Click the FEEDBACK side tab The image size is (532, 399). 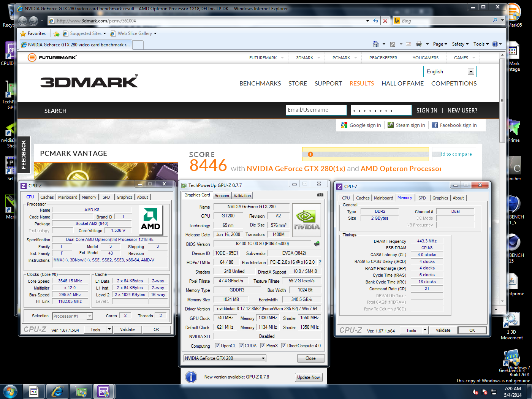click(x=24, y=155)
